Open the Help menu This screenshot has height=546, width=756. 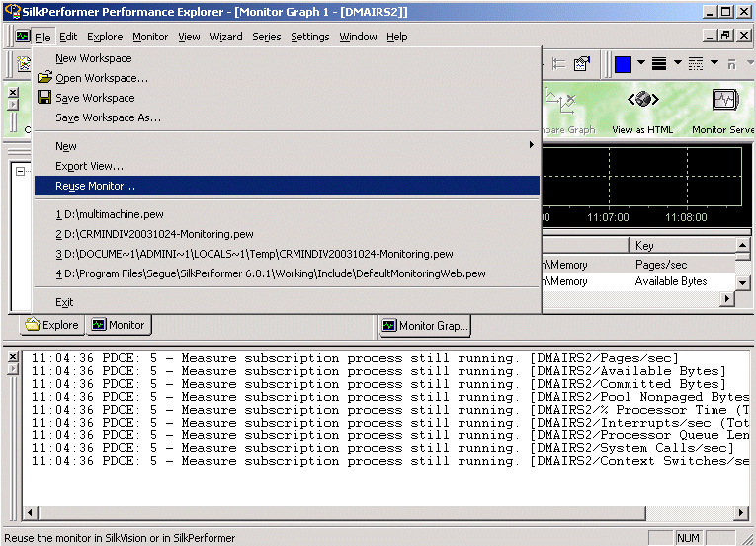coord(397,37)
